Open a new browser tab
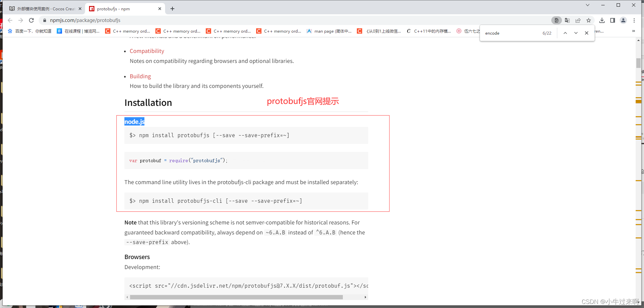 pos(172,9)
